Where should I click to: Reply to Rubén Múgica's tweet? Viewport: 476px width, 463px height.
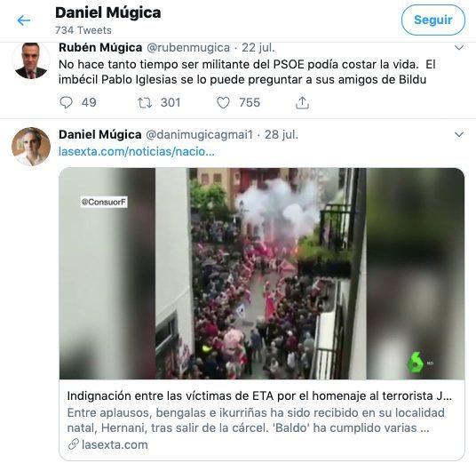(66, 102)
